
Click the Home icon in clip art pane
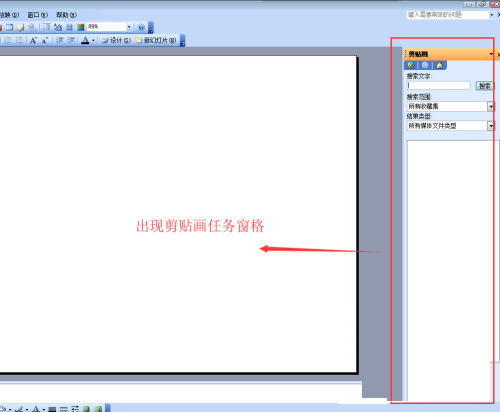click(439, 65)
